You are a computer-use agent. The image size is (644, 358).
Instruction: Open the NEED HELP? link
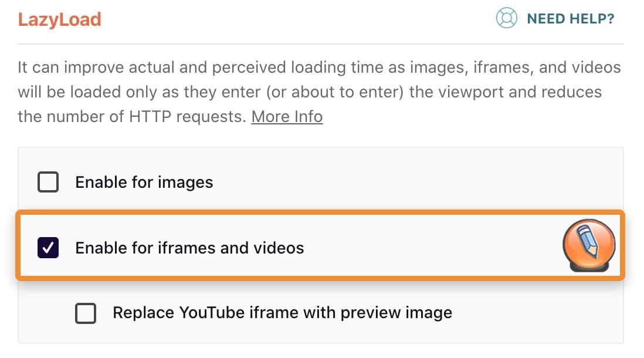570,19
